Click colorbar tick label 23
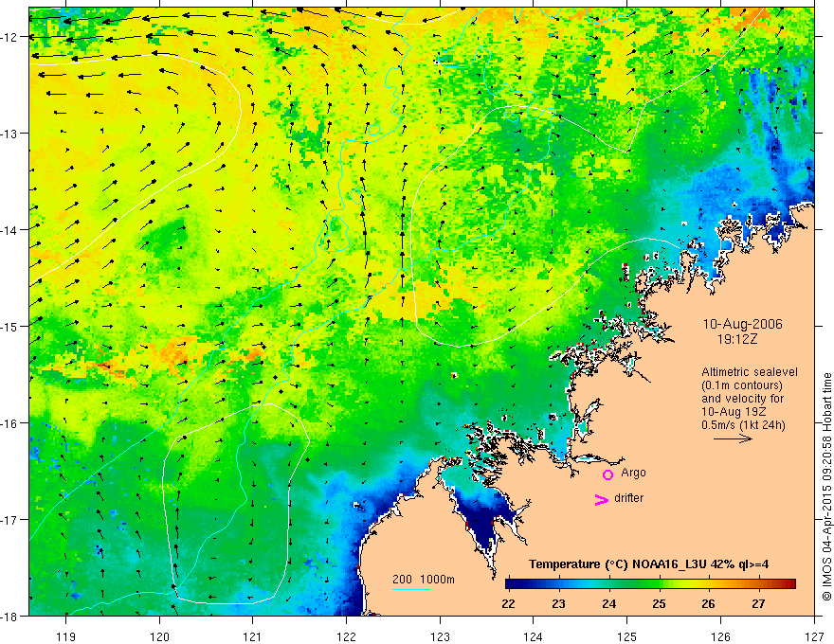The height and width of the screenshot is (644, 834). 558,603
